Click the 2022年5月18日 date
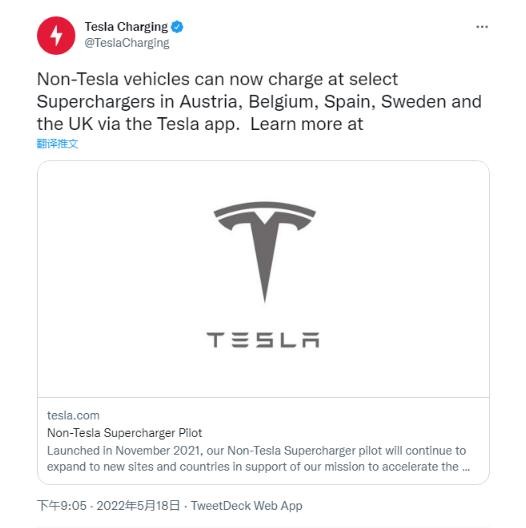This screenshot has width=526, height=528. coord(138,506)
